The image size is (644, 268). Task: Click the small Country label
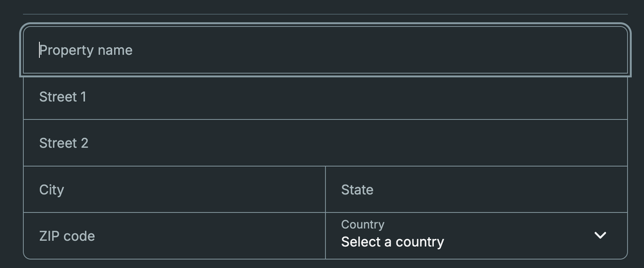click(x=362, y=224)
